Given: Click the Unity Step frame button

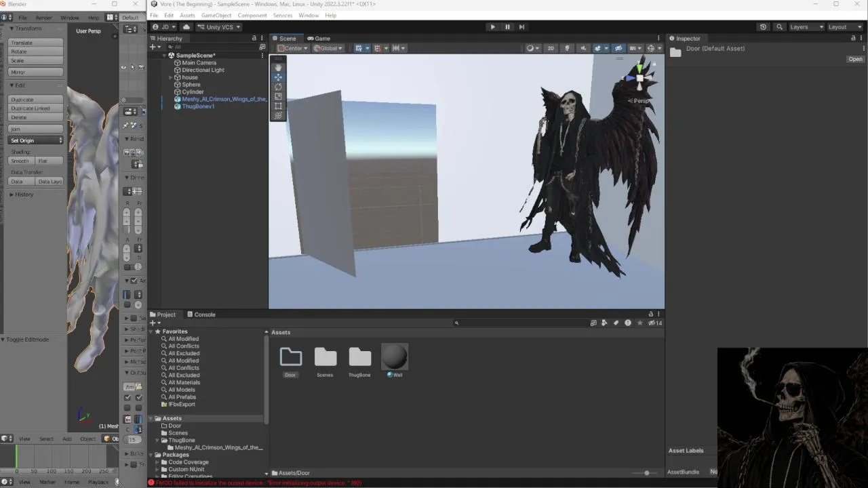Looking at the screenshot, I should [521, 27].
